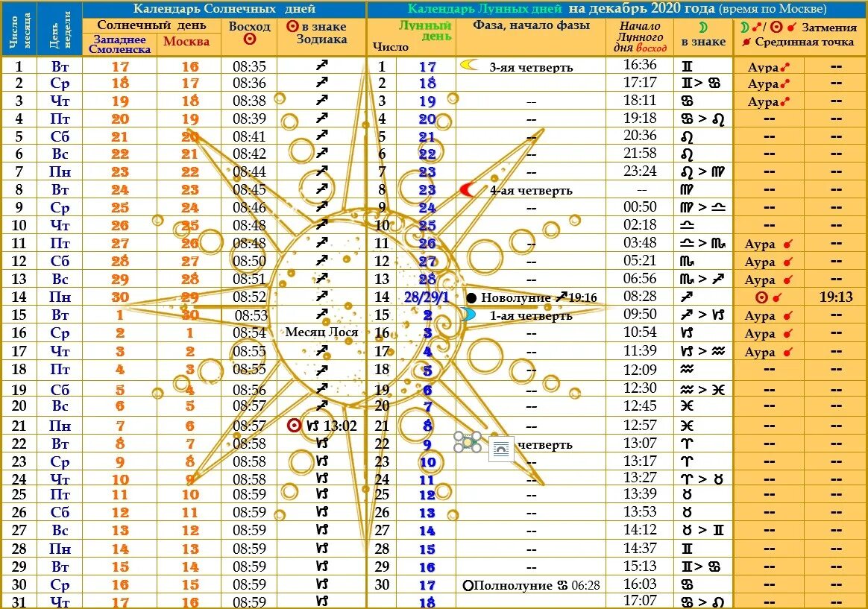Image resolution: width=868 pixels, height=609 pixels.
Task: Click the "28/29/1" lunar day cell
Action: 425,297
